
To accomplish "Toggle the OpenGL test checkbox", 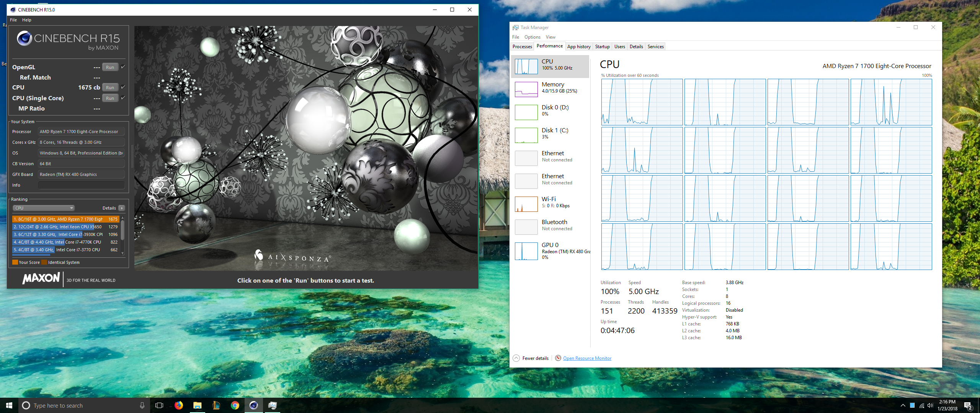I will click(x=123, y=67).
